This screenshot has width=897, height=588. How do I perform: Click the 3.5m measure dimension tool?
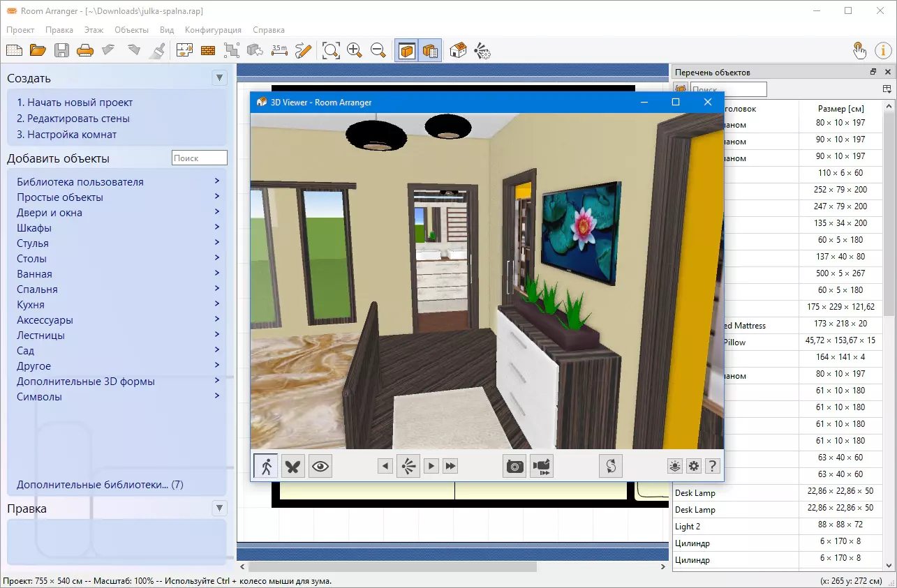coord(279,50)
